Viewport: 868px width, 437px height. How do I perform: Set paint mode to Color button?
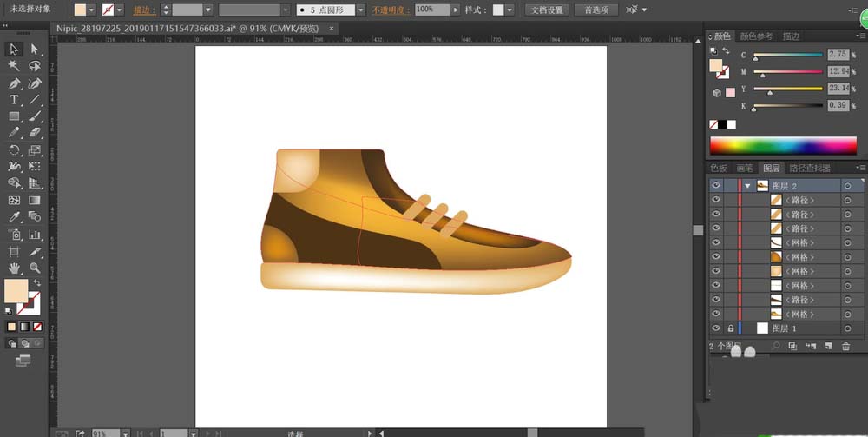(x=11, y=327)
